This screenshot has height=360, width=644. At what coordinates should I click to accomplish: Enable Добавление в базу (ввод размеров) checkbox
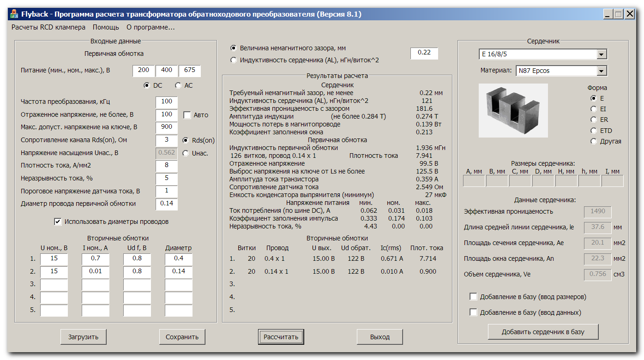(473, 297)
